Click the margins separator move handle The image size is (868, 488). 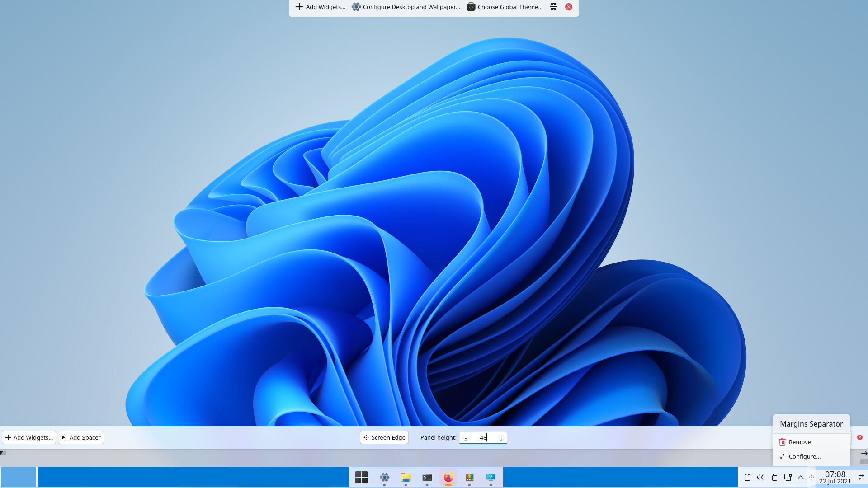811,477
